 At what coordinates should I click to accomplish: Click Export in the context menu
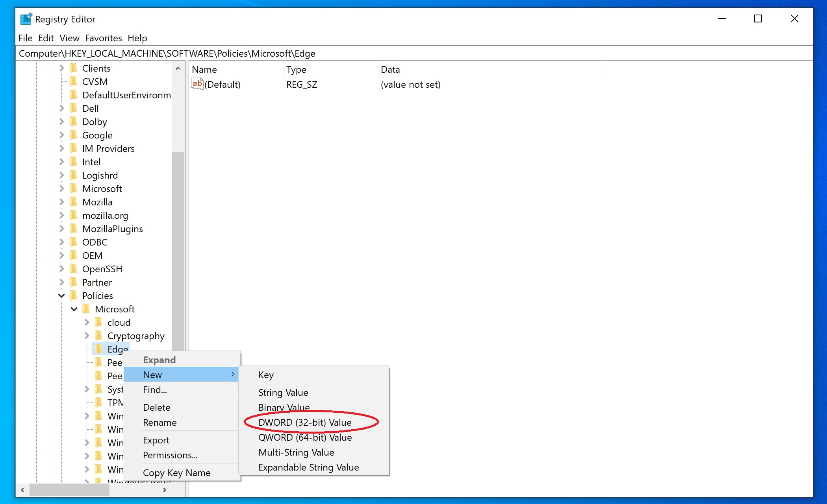click(181, 440)
